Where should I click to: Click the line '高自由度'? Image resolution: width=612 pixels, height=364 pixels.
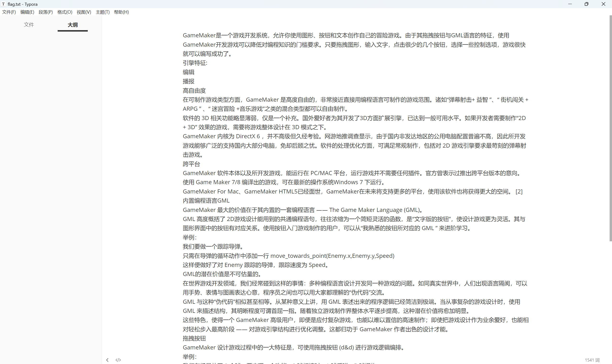[x=194, y=90]
